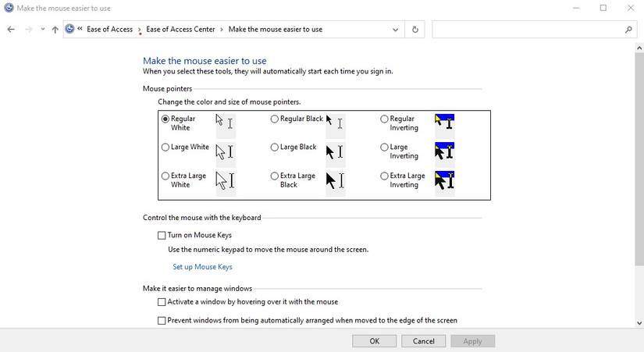Viewport: 644px width, 352px height.
Task: Expand the address bar history dropdown
Action: 397,30
